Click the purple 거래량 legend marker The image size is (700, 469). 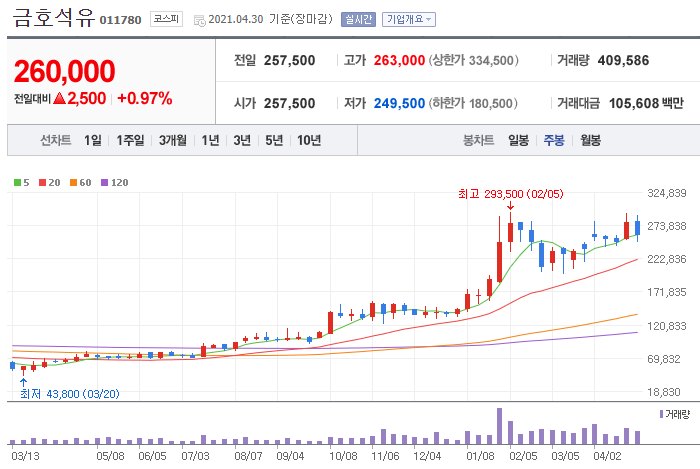661,414
